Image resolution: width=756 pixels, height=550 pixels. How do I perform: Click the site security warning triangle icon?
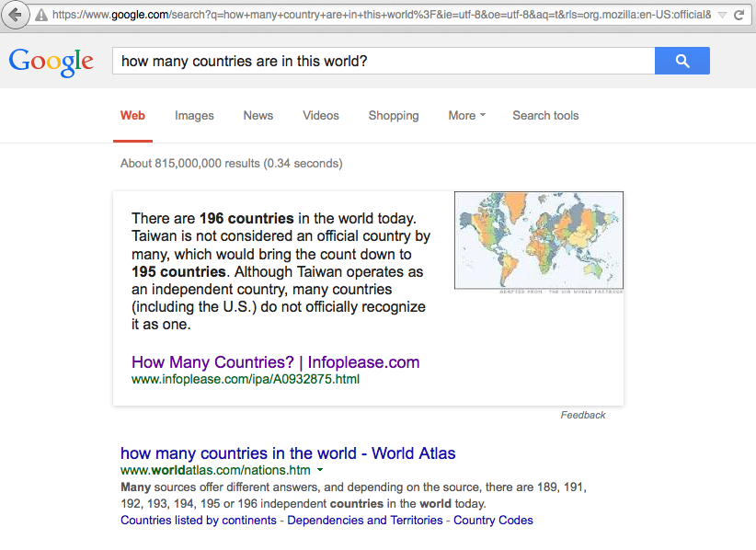[42, 16]
